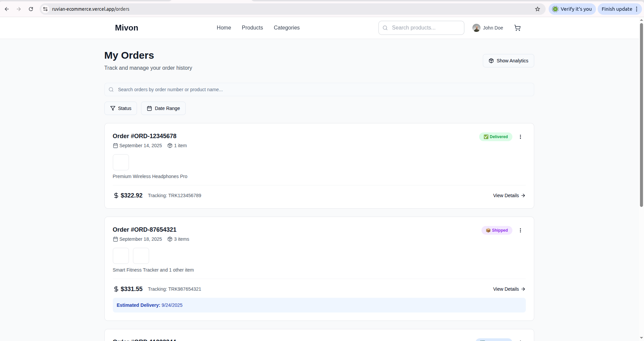The height and width of the screenshot is (341, 644).
Task: Click the Verify it's you chip
Action: (x=572, y=9)
